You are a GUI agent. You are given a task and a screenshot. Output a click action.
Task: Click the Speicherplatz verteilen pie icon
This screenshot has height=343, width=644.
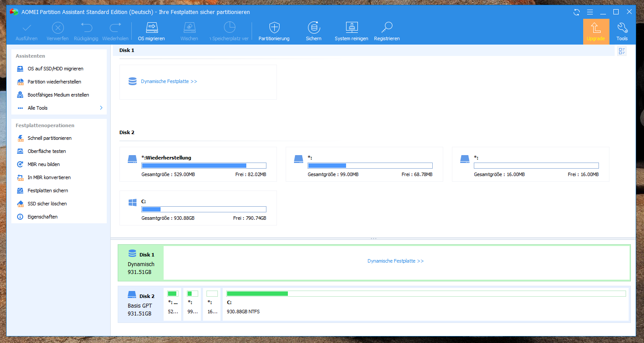point(229,28)
